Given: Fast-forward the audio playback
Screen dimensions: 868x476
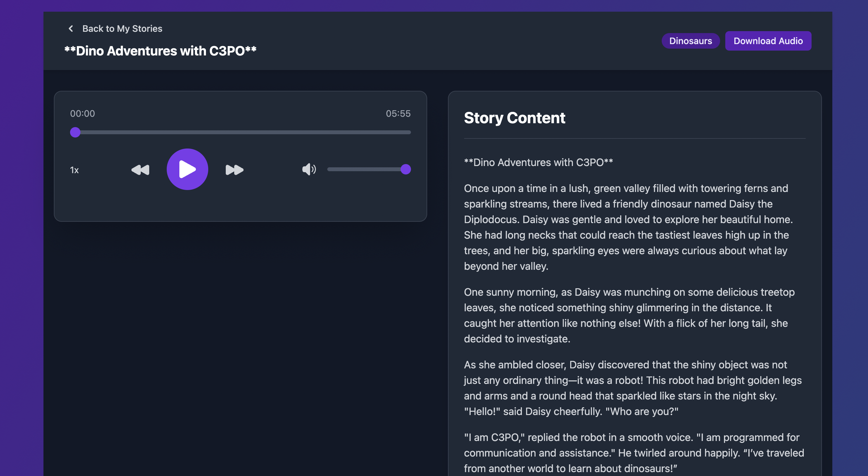Looking at the screenshot, I should (235, 170).
